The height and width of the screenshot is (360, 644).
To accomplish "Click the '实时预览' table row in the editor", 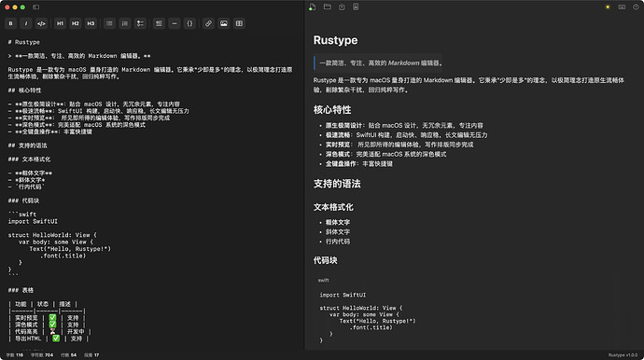I will pyautogui.click(x=47, y=318).
